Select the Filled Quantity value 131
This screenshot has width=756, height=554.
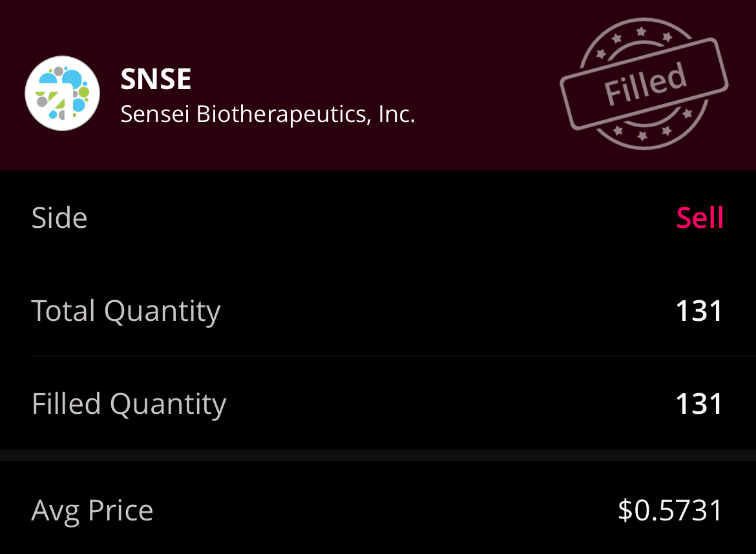point(698,404)
